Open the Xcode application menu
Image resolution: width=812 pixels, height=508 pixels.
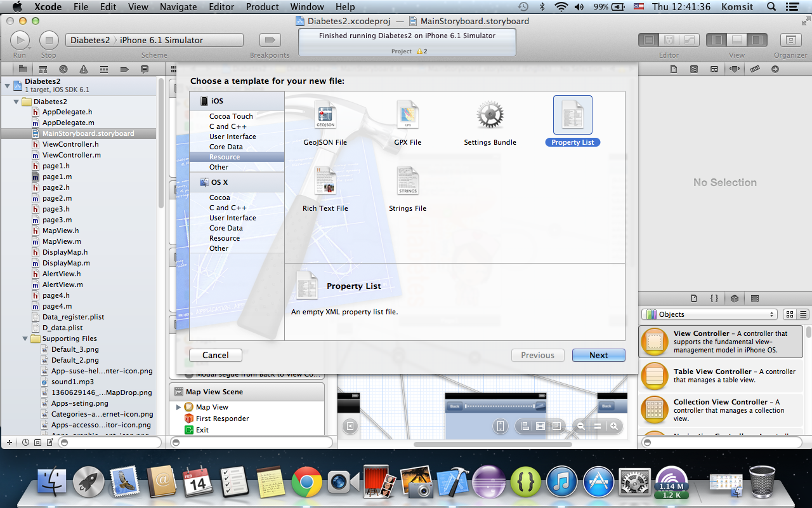pos(47,7)
